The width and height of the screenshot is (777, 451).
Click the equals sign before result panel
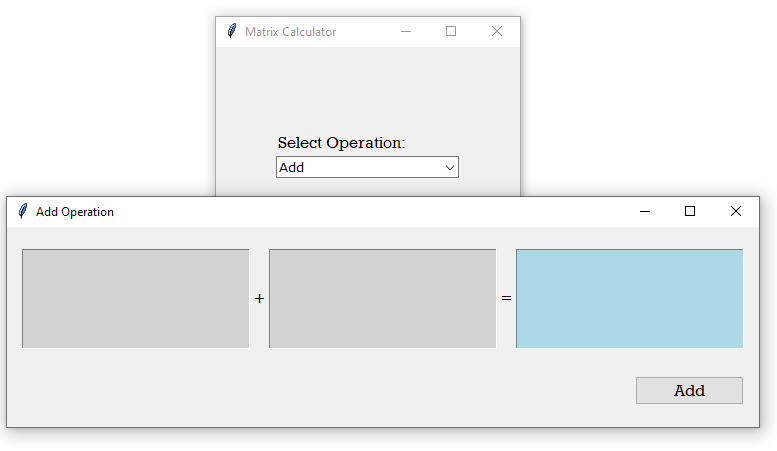pyautogui.click(x=506, y=298)
